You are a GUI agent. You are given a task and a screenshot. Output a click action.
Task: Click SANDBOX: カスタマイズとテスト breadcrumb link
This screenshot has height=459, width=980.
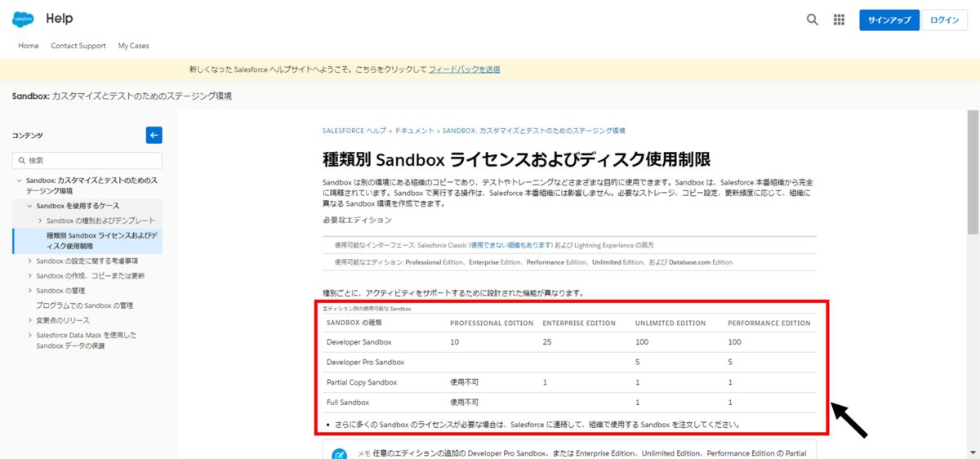pos(533,131)
